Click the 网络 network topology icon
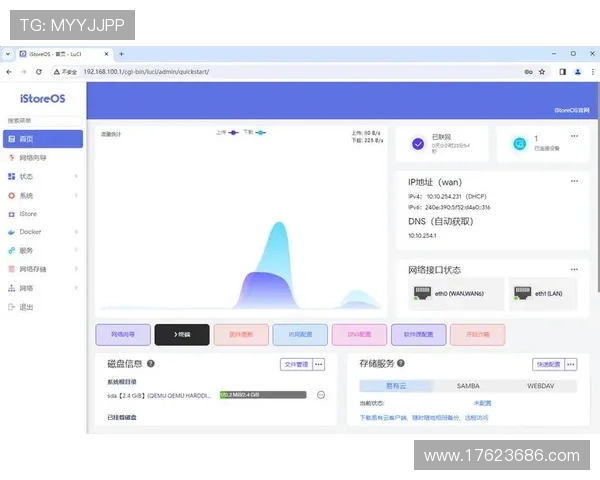 tap(11, 288)
